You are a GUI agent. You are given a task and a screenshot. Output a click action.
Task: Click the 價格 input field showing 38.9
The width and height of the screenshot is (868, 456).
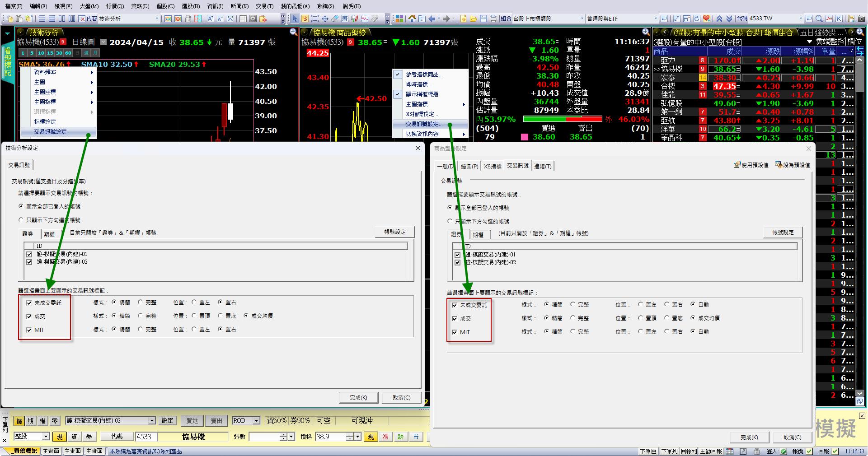[330, 437]
